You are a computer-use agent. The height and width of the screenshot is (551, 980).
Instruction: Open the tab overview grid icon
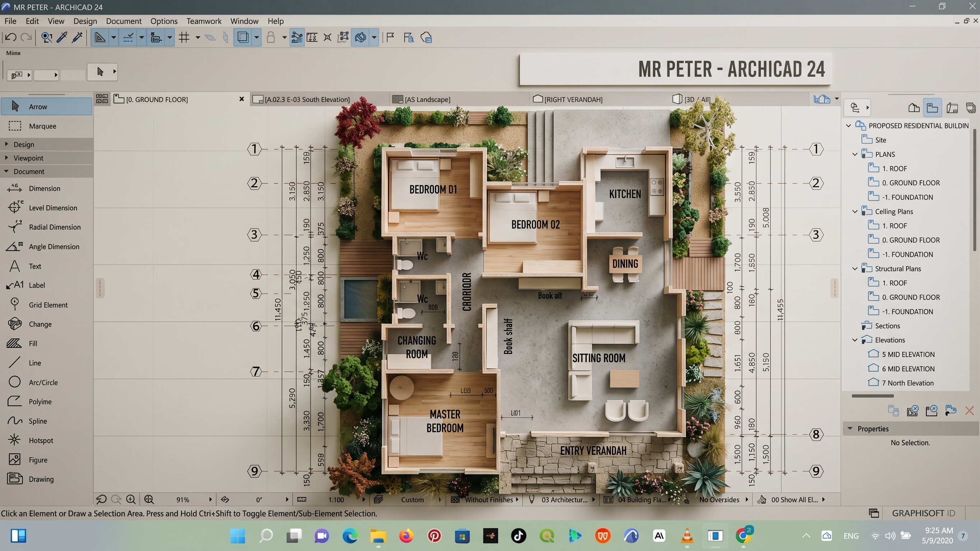(102, 99)
